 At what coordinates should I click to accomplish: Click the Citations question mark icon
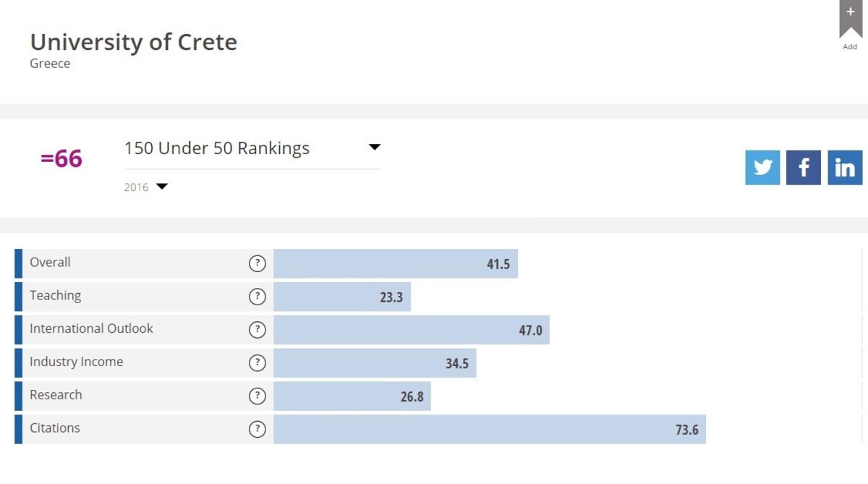pyautogui.click(x=258, y=429)
